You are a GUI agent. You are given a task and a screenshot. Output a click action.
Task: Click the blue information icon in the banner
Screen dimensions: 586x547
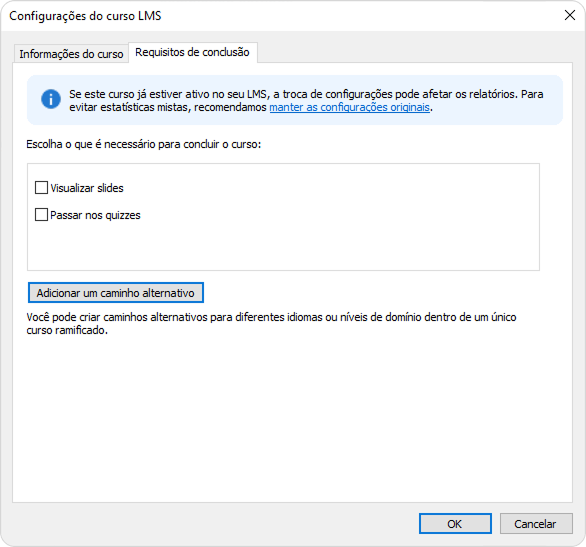51,99
